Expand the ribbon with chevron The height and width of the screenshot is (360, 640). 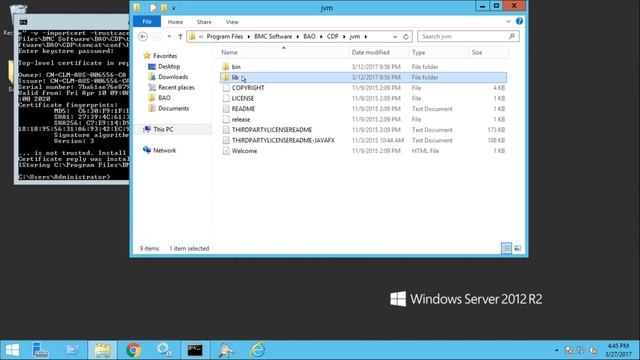[x=508, y=21]
